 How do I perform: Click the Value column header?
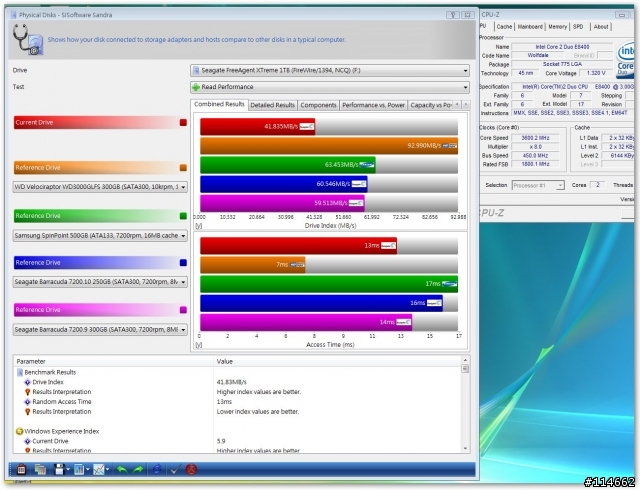coord(337,361)
